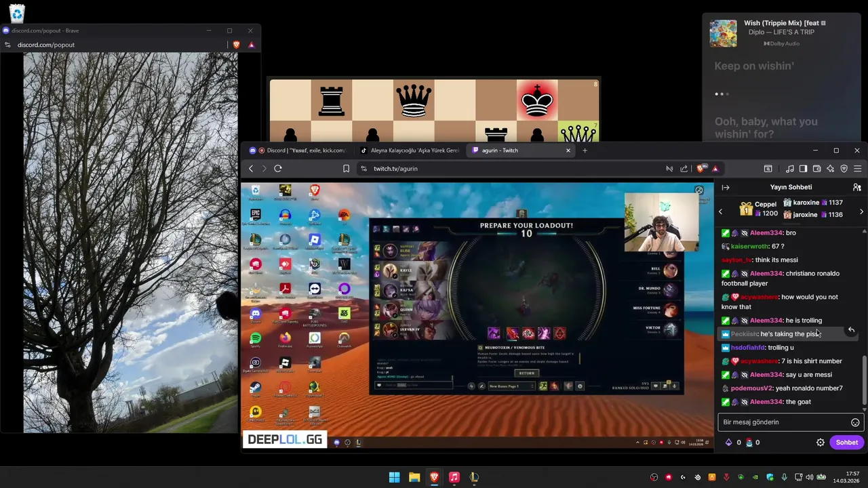
Task: Open site info icon beside twitch.tv/agurin
Action: 363,169
